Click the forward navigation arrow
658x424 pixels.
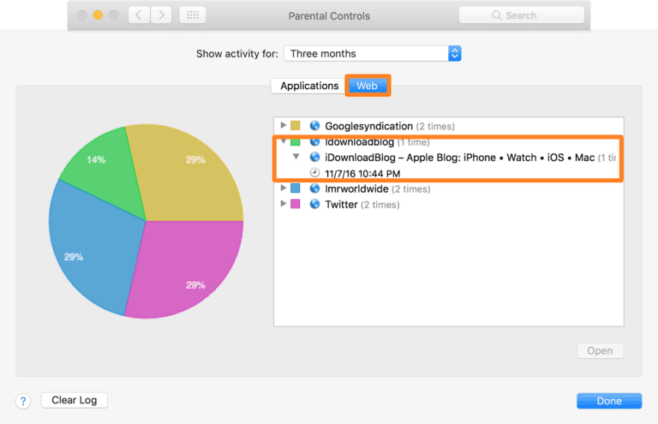pos(161,15)
